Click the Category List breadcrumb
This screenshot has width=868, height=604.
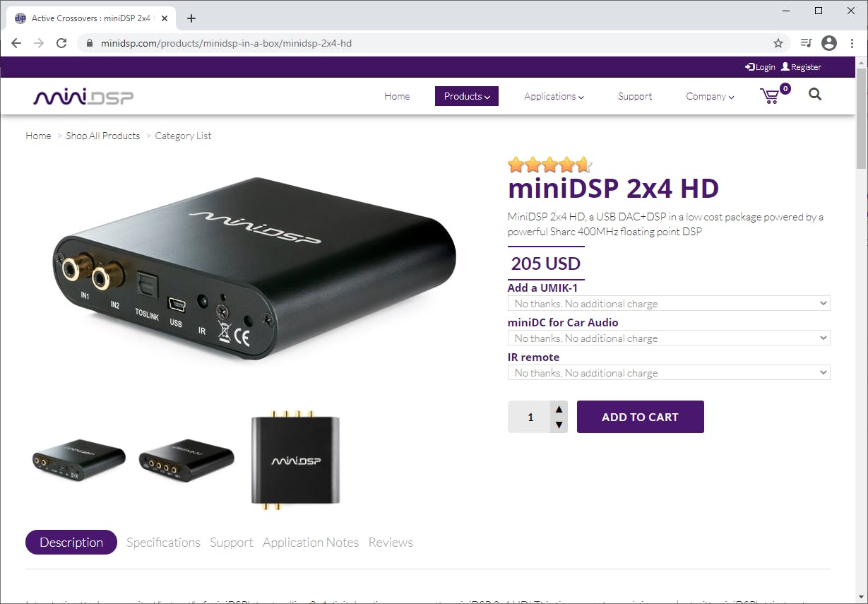(x=183, y=136)
